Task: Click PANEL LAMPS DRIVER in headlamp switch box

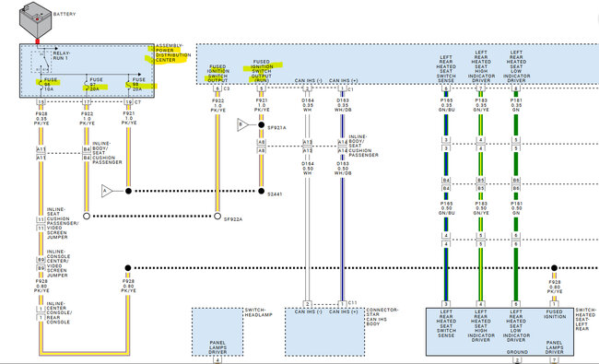Action: [217, 347]
